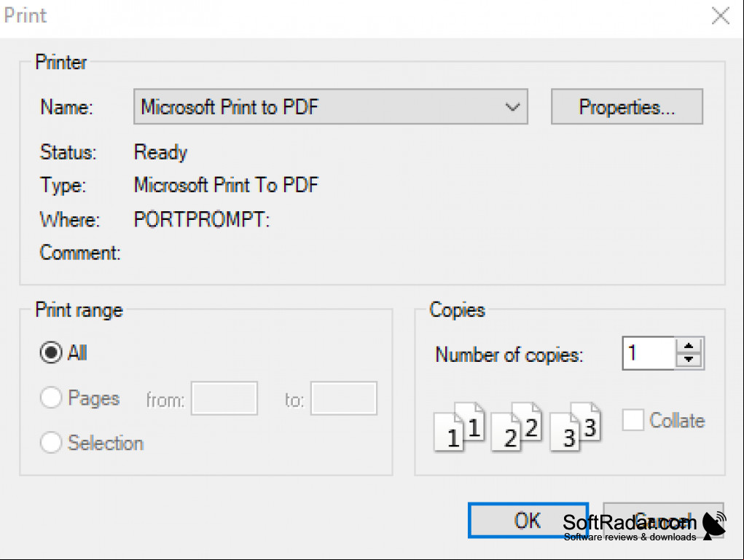Focus the Number of copies field

click(x=649, y=353)
